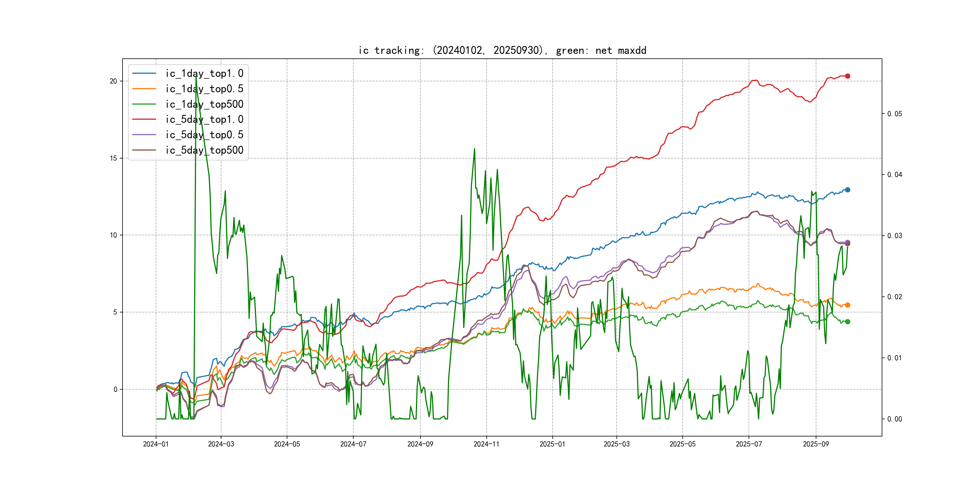Click the right y-axis label 0.05
980x490 pixels.
894,114
